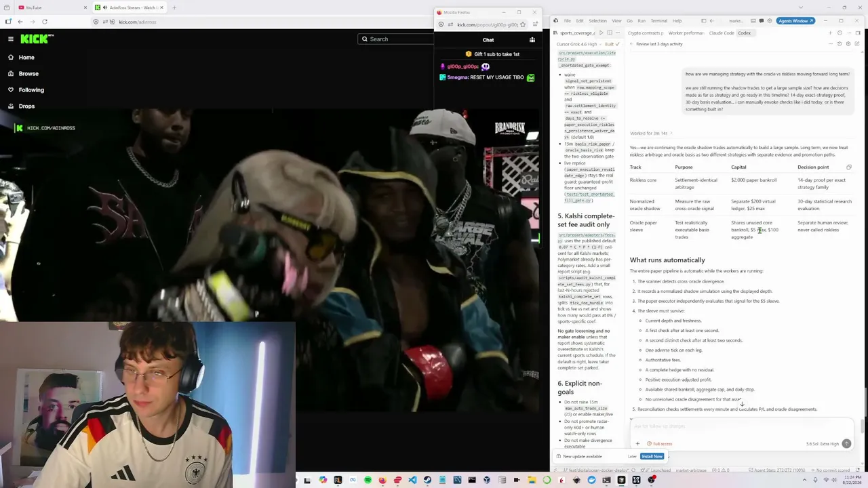
Task: Open the Selection menu in Cursor
Action: pos(597,21)
